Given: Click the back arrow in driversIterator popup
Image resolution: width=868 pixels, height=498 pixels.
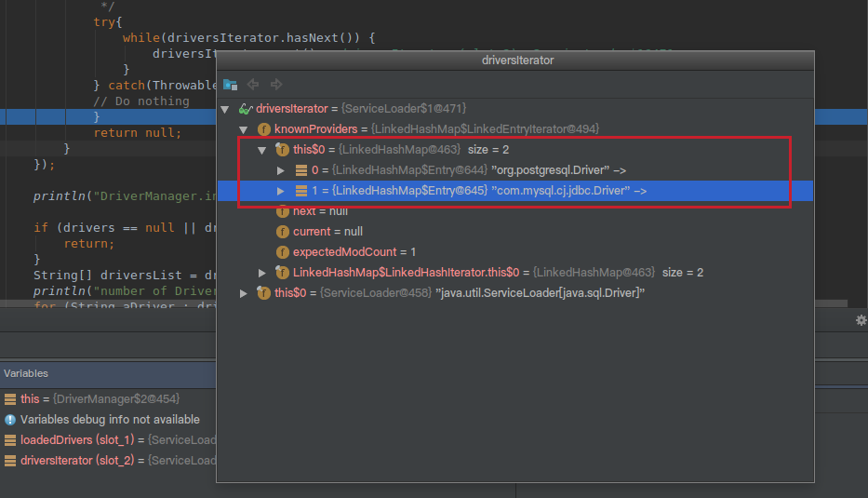Looking at the screenshot, I should coord(253,84).
